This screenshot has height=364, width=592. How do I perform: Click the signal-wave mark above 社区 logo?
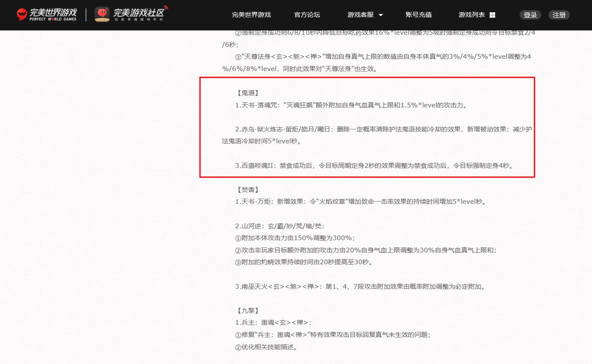point(167,6)
